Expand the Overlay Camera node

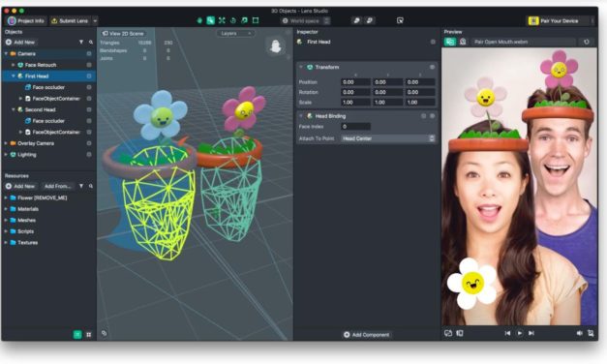coord(6,143)
